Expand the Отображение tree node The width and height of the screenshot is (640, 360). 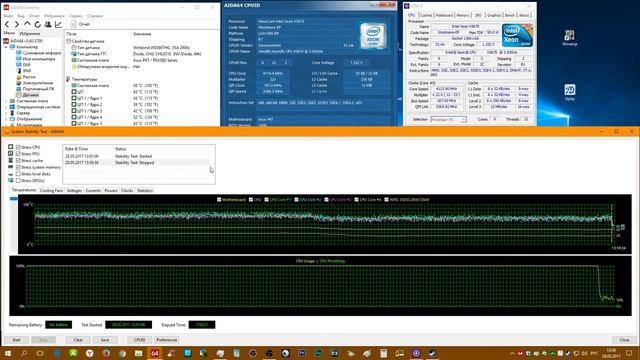point(6,119)
